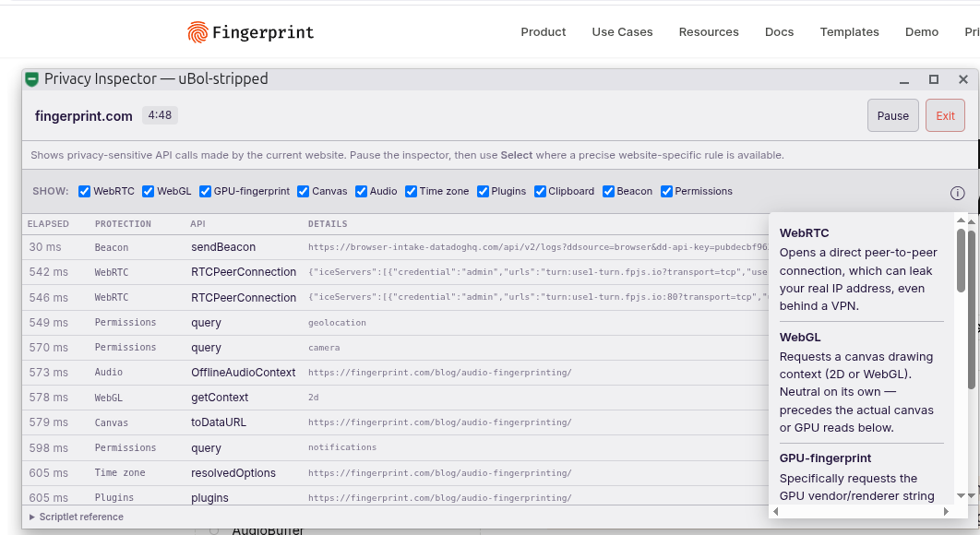The image size is (980, 535).
Task: Click the API column header
Action: pos(197,224)
